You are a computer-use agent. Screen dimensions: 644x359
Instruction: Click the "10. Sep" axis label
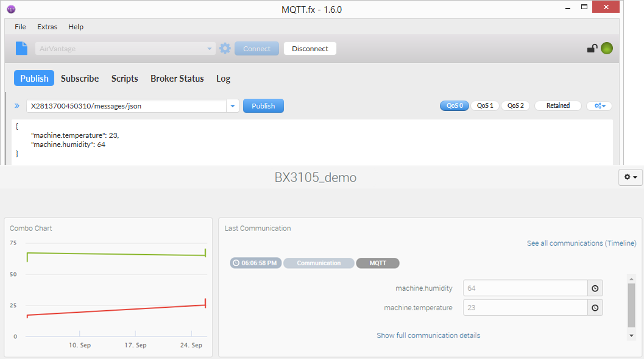pos(80,345)
